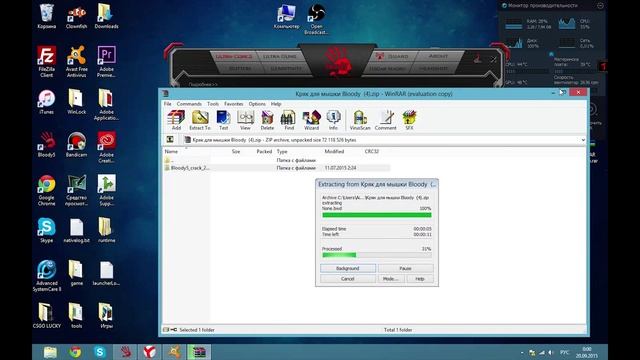Image resolution: width=640 pixels, height=360 pixels.
Task: Click the Delete toolbar icon
Action: click(267, 120)
